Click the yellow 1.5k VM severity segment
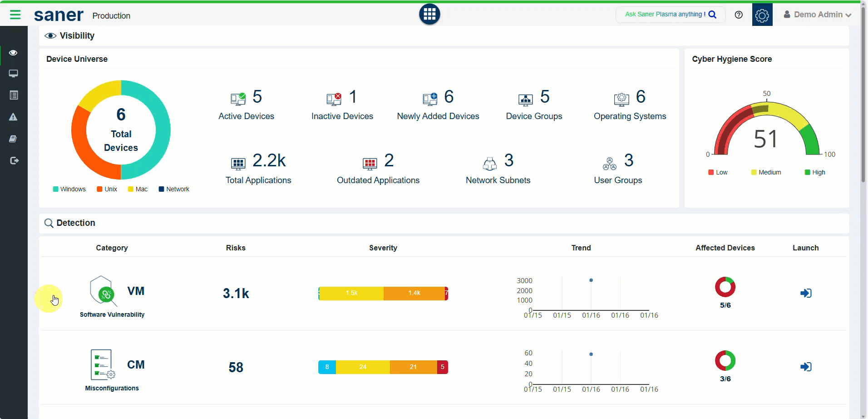 click(351, 293)
